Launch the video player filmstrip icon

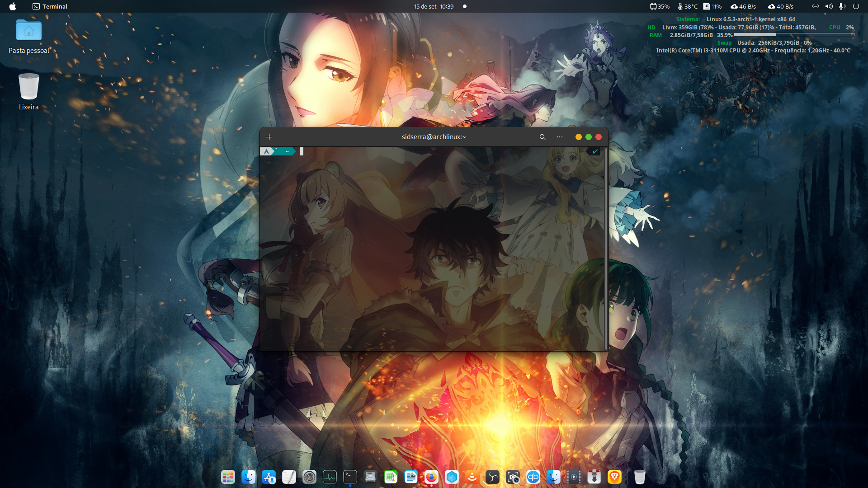tap(574, 477)
